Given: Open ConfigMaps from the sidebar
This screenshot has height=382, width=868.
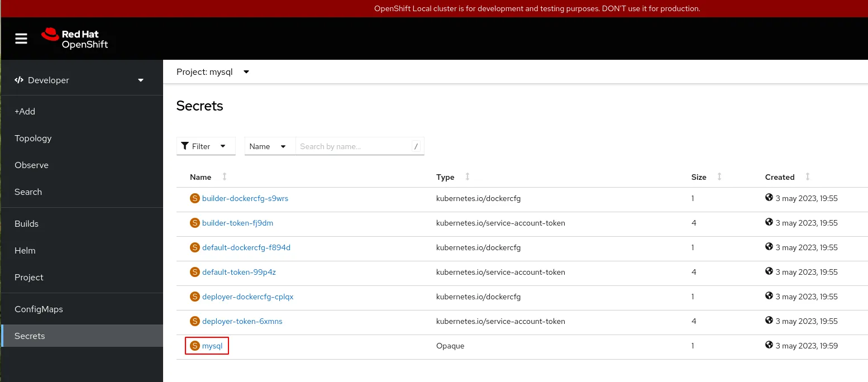Looking at the screenshot, I should pos(39,309).
